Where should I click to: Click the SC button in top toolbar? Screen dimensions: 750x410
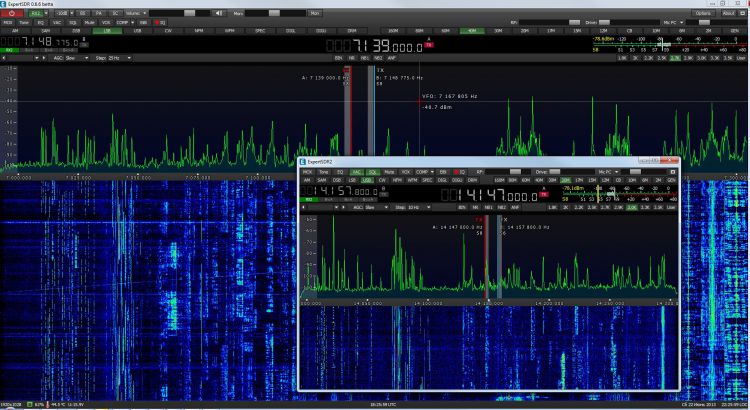[x=116, y=13]
